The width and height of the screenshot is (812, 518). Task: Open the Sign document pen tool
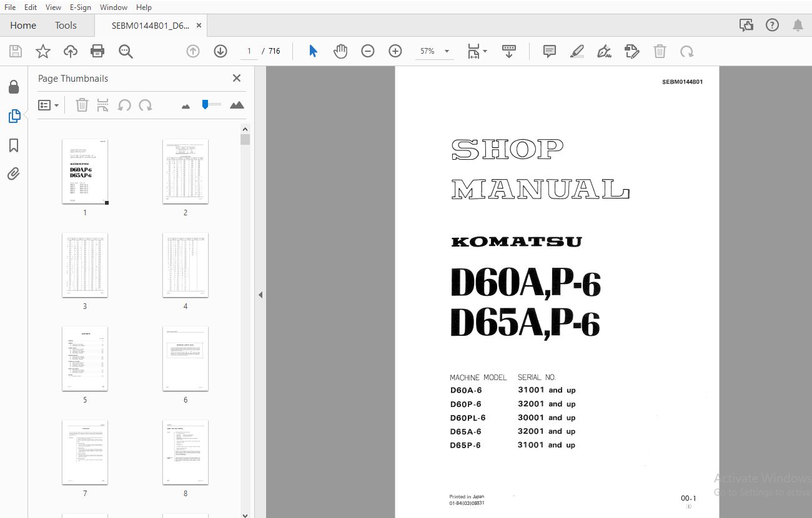tap(605, 51)
